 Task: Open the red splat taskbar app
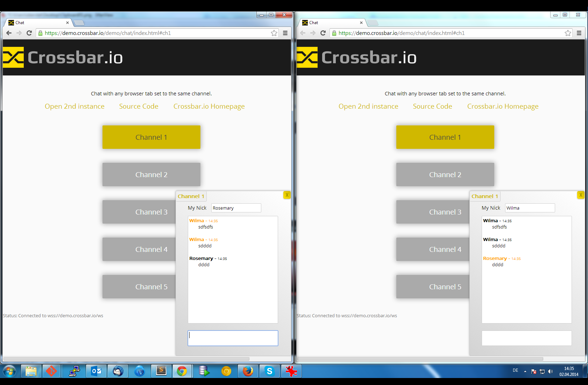pyautogui.click(x=291, y=371)
